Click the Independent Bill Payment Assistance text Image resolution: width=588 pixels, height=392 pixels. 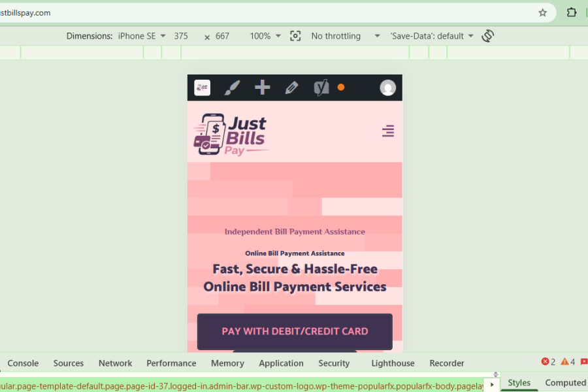pyautogui.click(x=295, y=231)
